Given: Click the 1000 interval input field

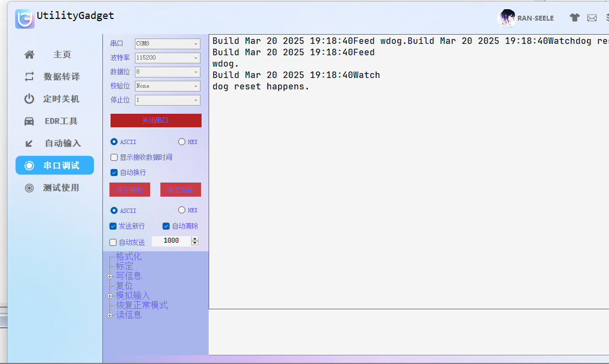Looking at the screenshot, I should 171,241.
